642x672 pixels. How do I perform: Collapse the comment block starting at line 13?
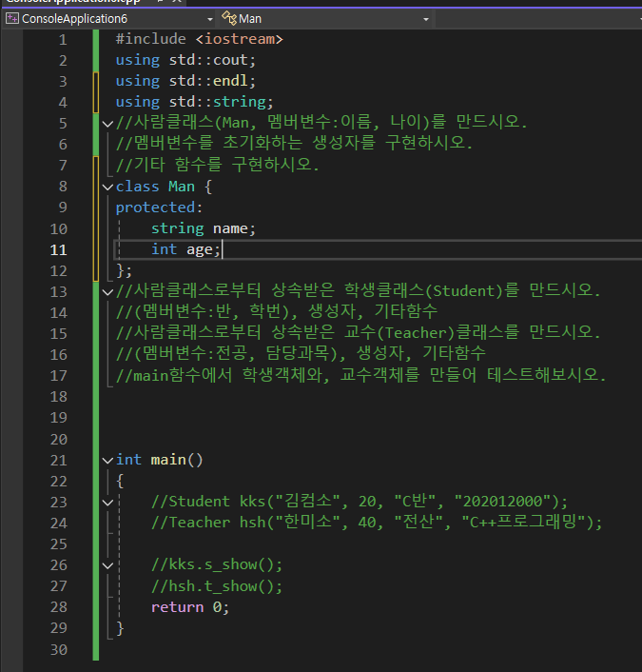coord(107,292)
